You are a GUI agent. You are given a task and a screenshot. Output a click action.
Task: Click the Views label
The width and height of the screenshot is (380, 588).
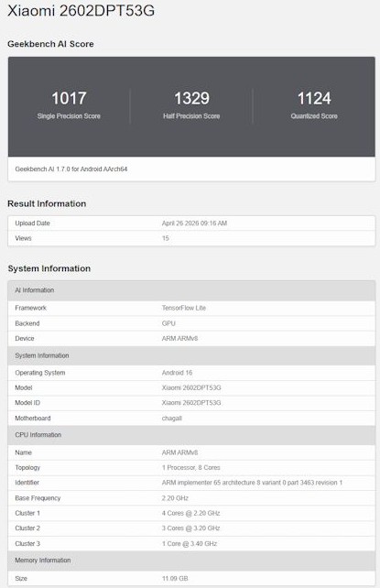[23, 238]
